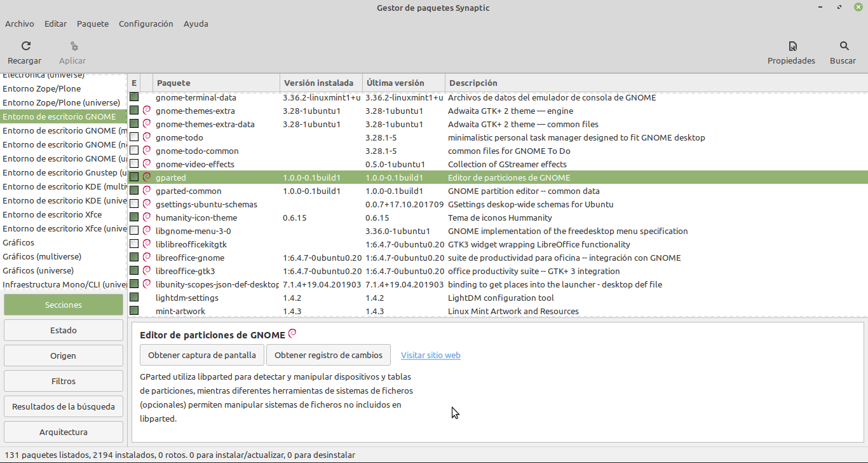Viewport: 868px width, 463px height.
Task: Select Gráficos (multiverse) section
Action: (x=64, y=256)
